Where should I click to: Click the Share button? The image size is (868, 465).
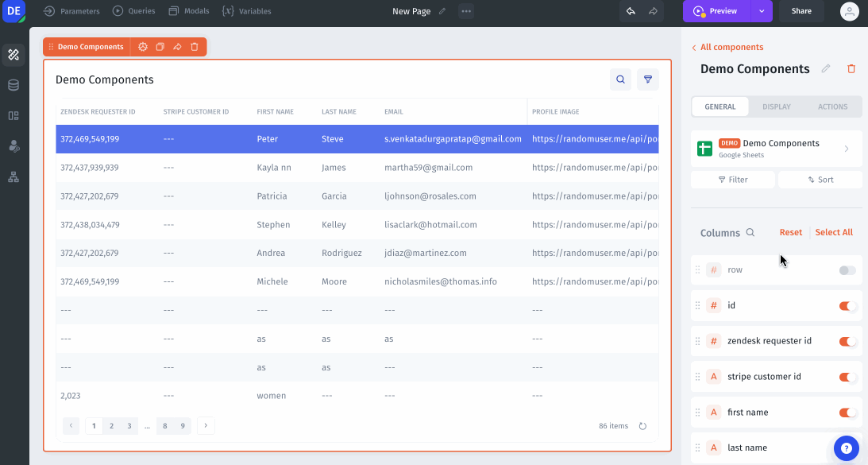(801, 11)
